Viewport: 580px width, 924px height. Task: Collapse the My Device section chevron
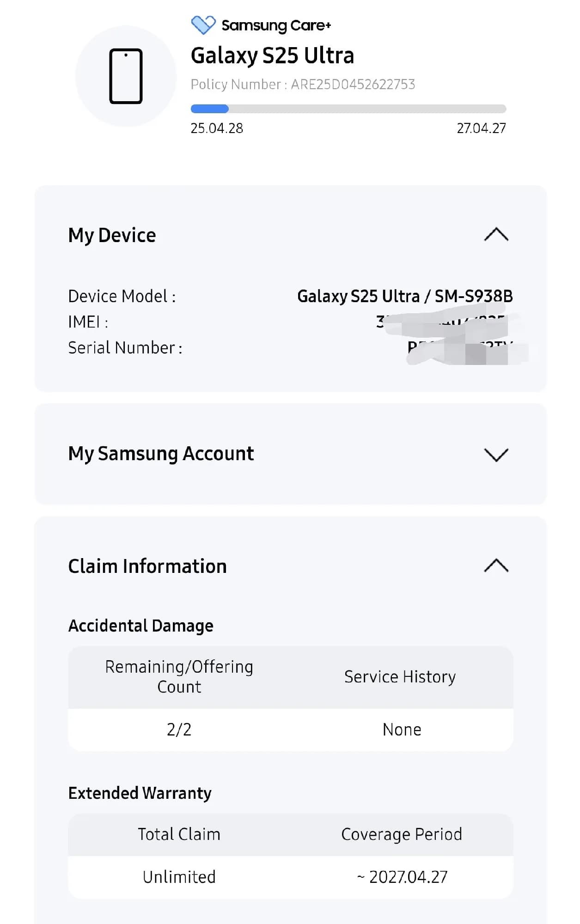[x=496, y=235]
